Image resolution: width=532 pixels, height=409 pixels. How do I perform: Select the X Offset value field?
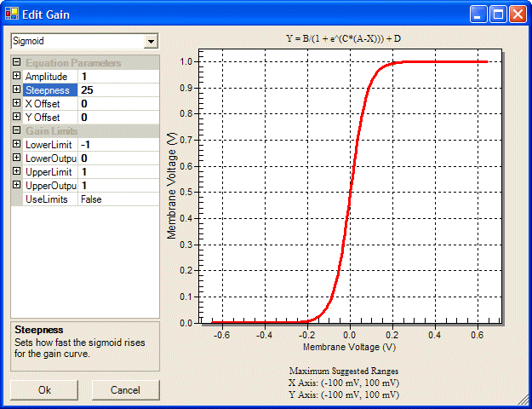pos(118,104)
